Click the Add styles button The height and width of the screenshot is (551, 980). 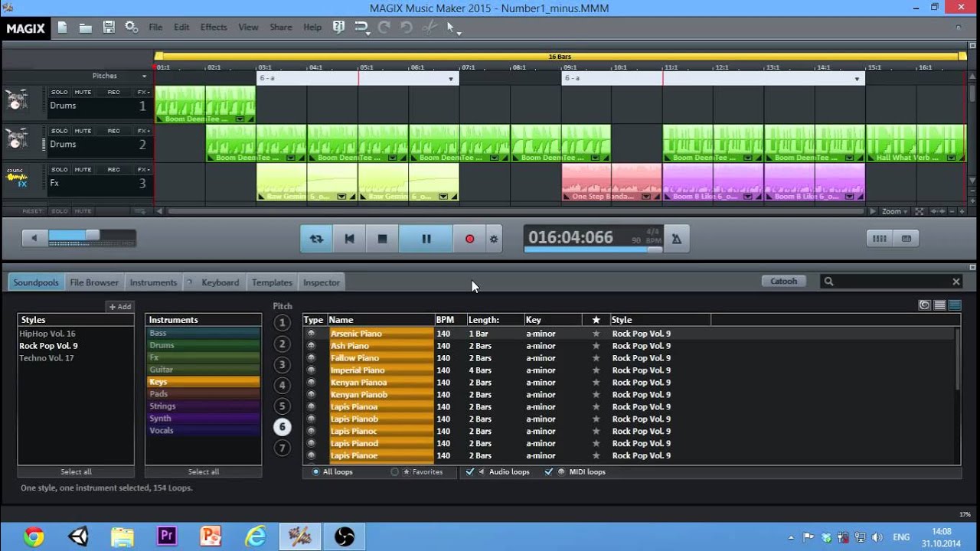tap(119, 307)
